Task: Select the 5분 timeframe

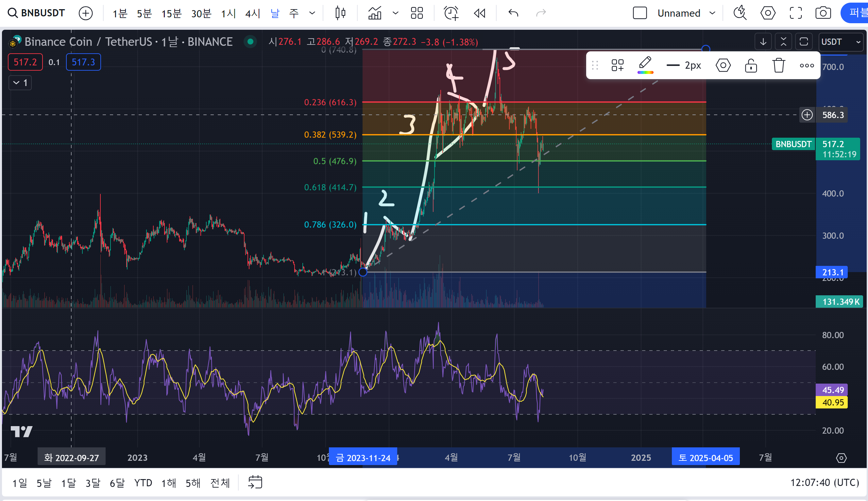Action: (x=144, y=13)
